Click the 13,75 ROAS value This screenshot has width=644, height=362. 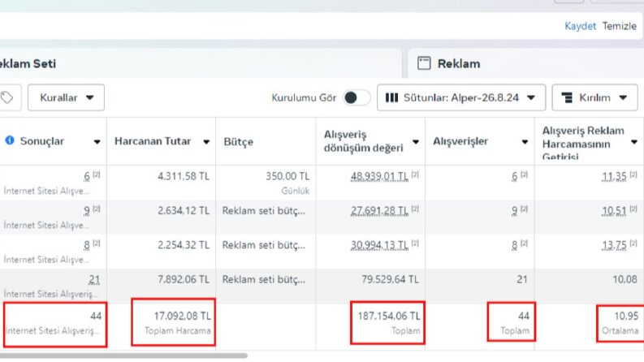point(614,245)
